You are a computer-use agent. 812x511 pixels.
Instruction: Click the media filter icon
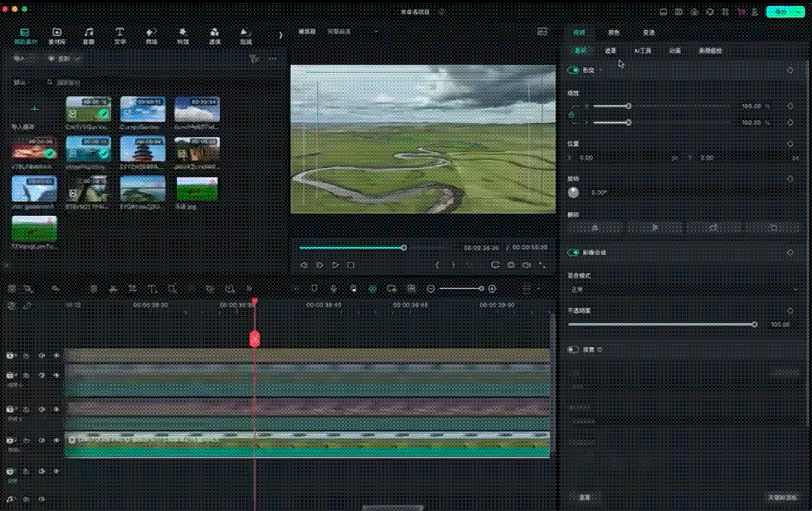(254, 59)
